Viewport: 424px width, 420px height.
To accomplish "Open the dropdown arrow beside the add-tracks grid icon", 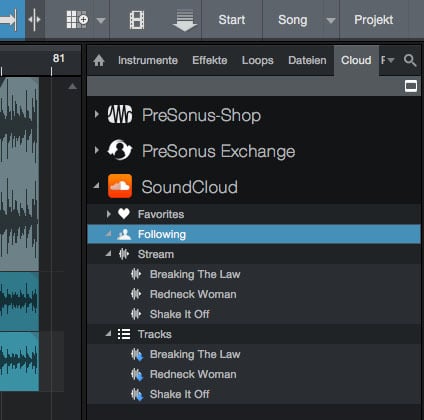I will (101, 21).
